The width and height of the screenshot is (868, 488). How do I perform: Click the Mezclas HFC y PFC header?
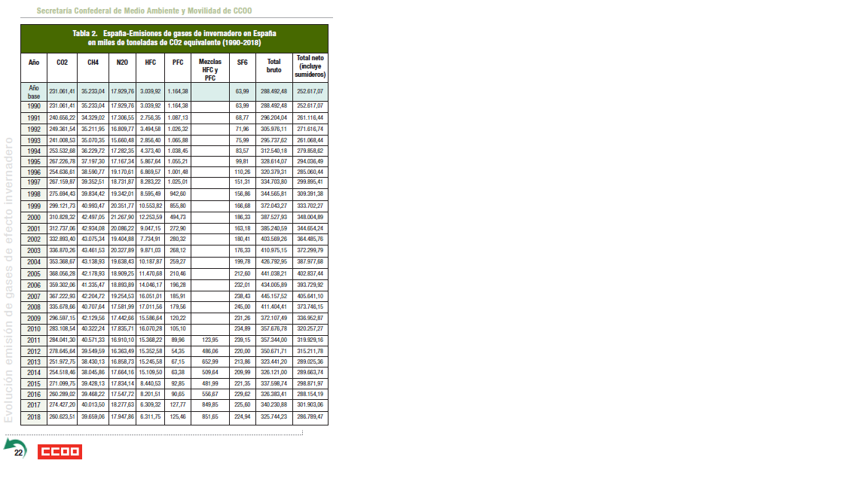(210, 70)
